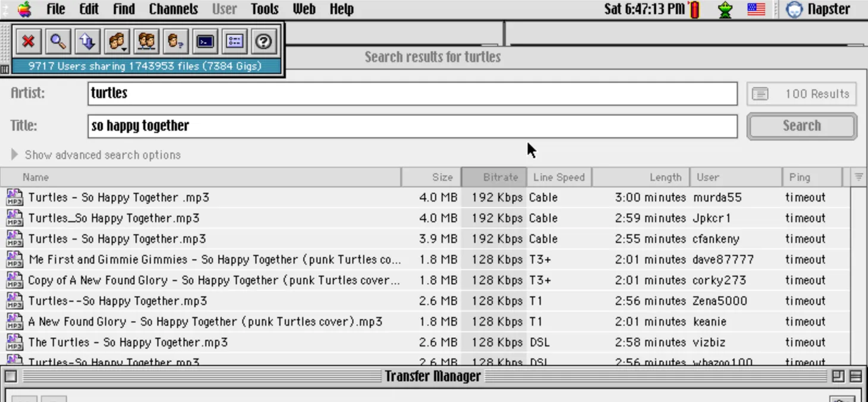Viewport: 868px width, 402px height.
Task: Click the 9717 Users sharing status text
Action: click(145, 66)
